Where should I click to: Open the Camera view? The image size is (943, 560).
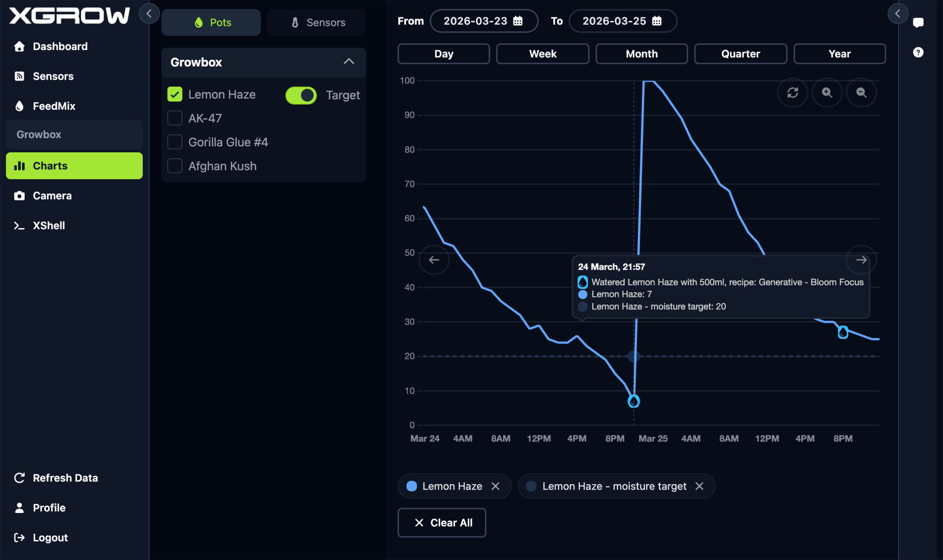click(52, 196)
